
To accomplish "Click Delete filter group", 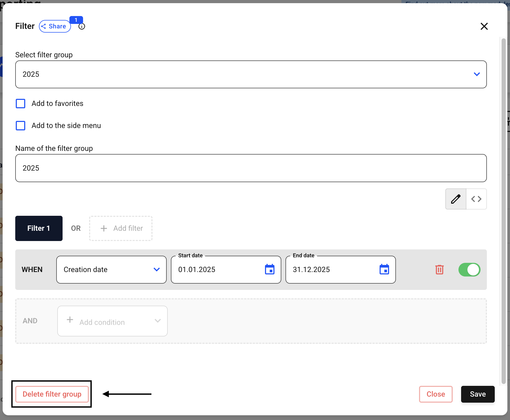I will coord(52,394).
